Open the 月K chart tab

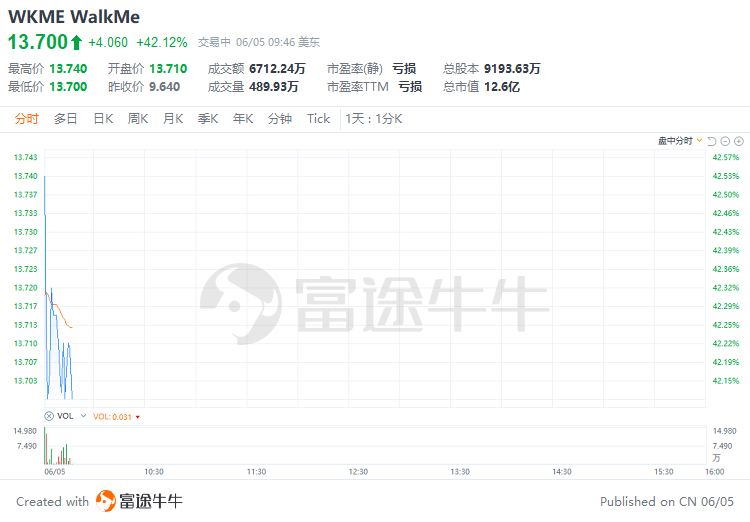pyautogui.click(x=173, y=119)
